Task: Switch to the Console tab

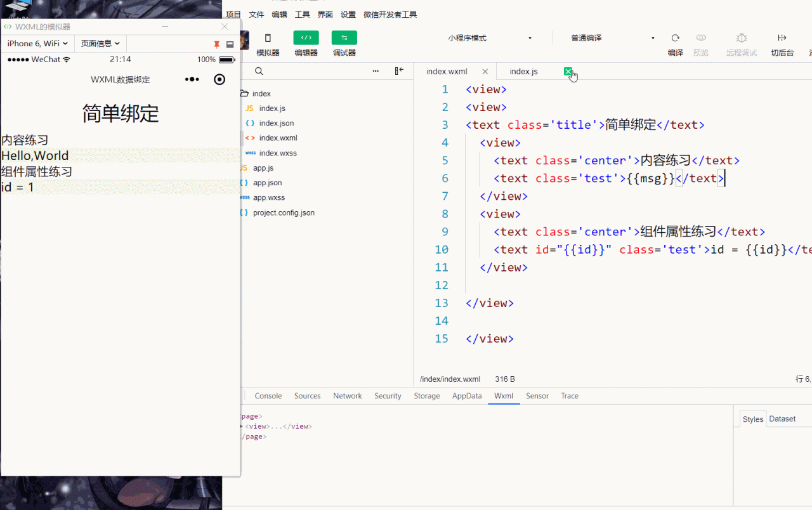Action: 268,396
